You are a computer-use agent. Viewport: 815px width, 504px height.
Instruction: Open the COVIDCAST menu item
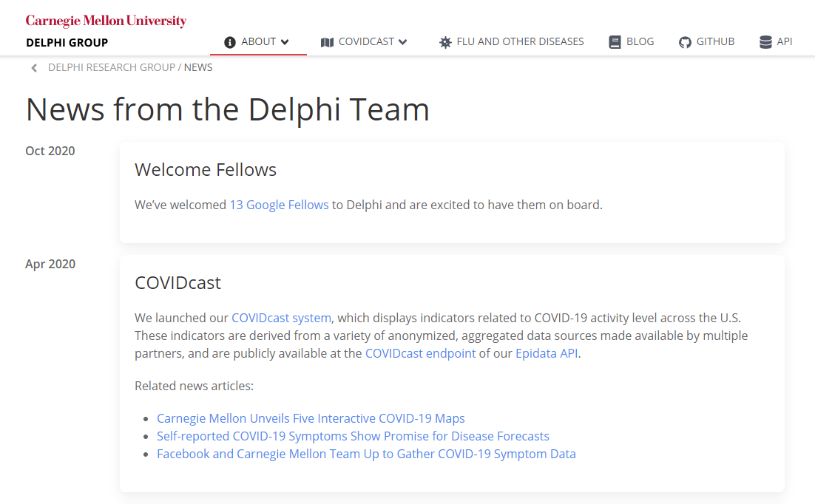[x=366, y=41]
